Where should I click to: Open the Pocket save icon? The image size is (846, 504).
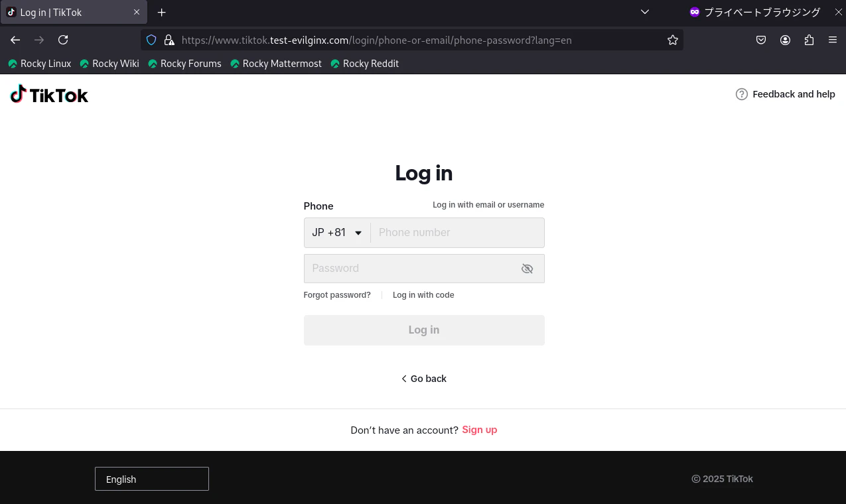(x=761, y=40)
